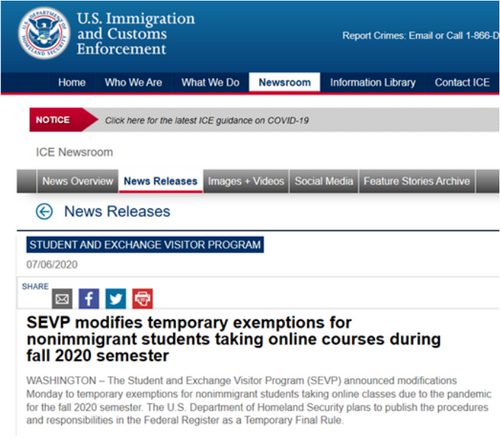This screenshot has width=500, height=444.
Task: Click the back arrow next to News Releases
Action: (x=44, y=211)
